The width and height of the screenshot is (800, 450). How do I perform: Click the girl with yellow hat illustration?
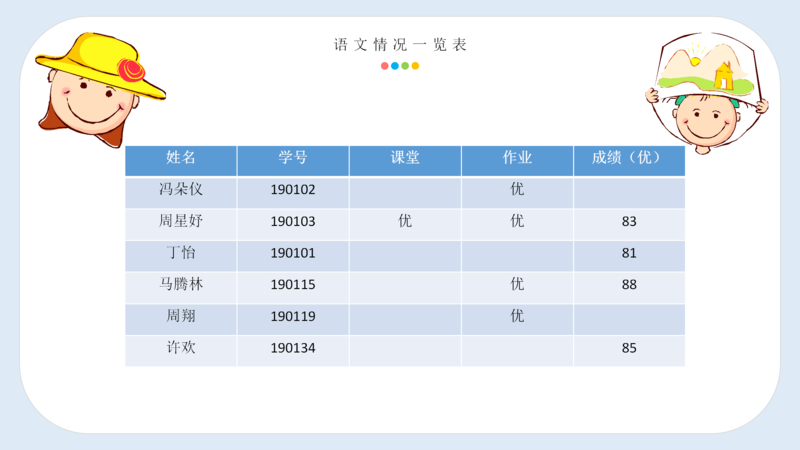[x=101, y=89]
